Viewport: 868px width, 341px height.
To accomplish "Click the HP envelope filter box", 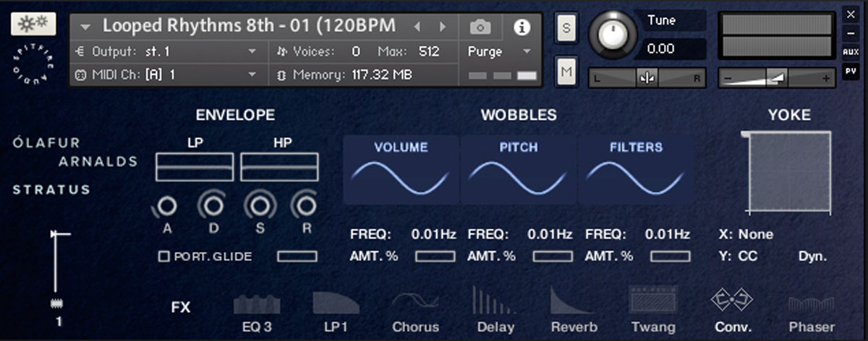I will pyautogui.click(x=279, y=167).
